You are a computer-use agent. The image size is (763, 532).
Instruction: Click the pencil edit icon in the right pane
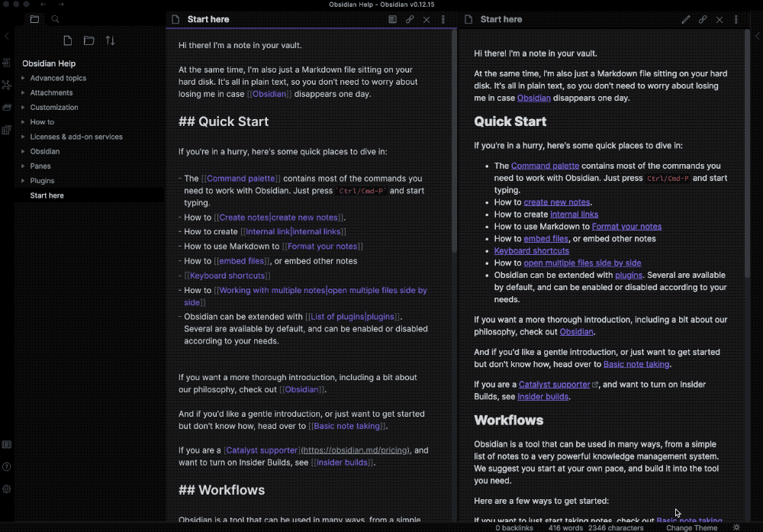686,20
